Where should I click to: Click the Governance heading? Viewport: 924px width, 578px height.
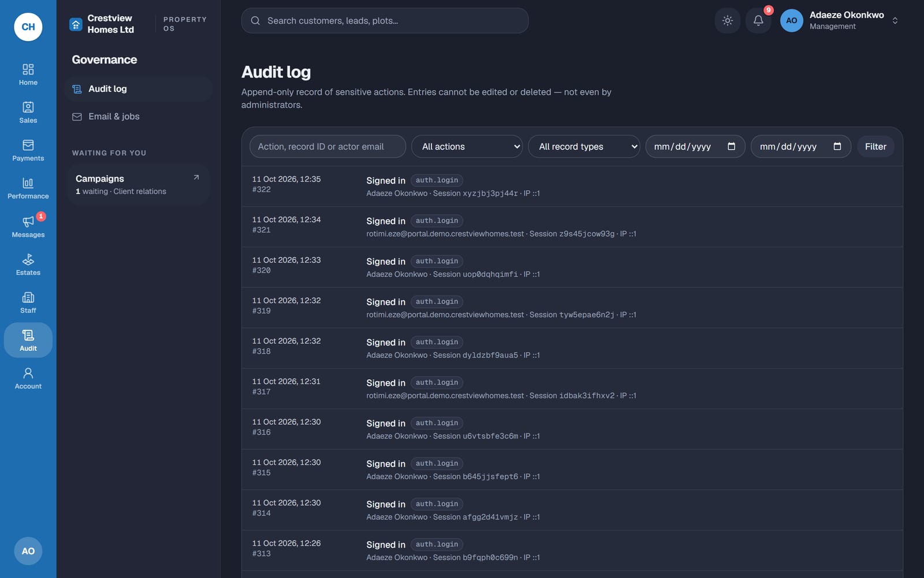tap(105, 60)
